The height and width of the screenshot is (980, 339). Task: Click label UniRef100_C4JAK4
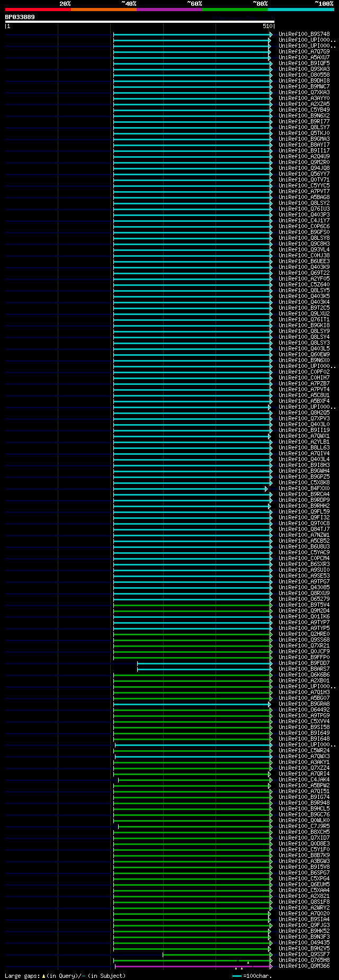pos(304,780)
